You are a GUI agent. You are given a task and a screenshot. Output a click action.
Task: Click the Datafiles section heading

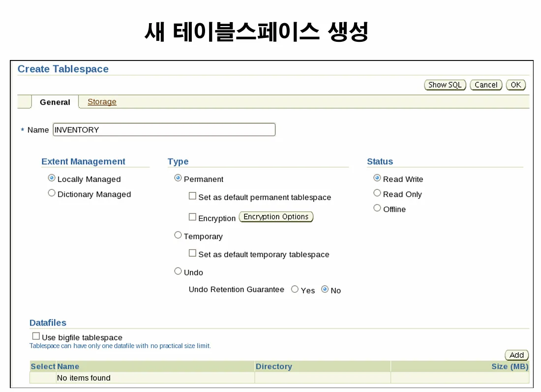(48, 323)
